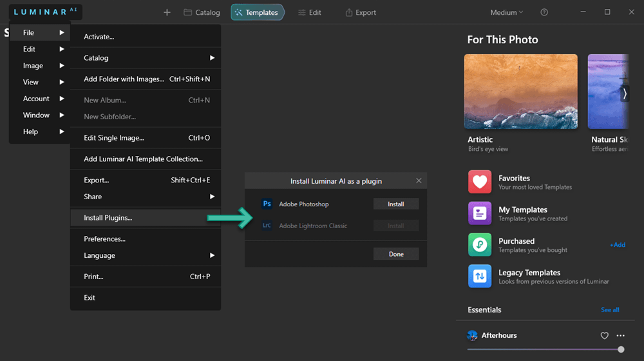Screen dimensions: 644x361
Task: Expand the Catalog submenu
Action: click(146, 57)
